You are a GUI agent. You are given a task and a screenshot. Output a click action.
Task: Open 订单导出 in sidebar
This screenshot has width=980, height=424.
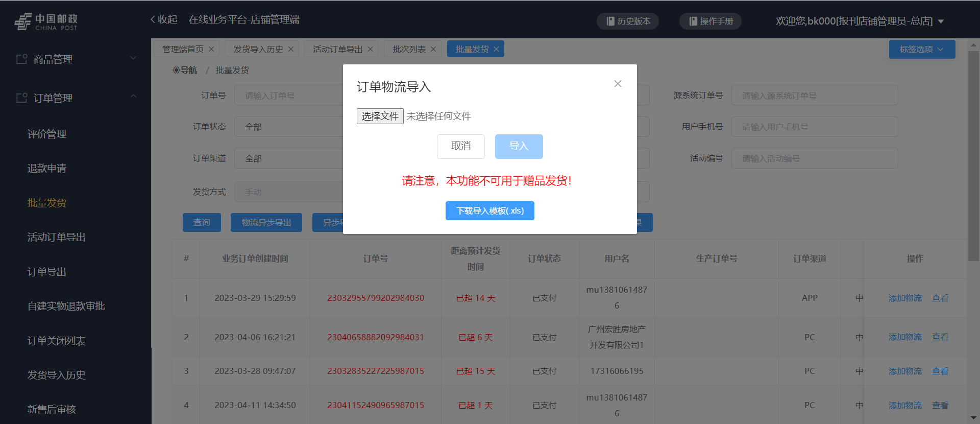coord(47,272)
